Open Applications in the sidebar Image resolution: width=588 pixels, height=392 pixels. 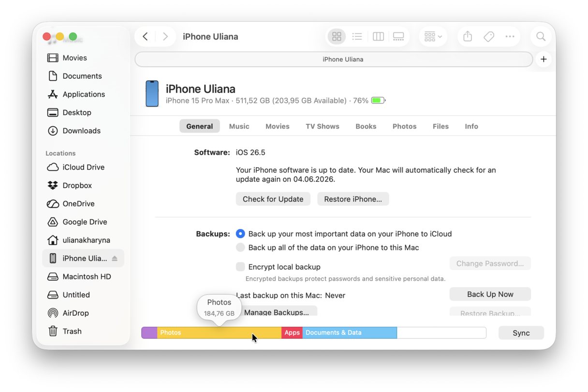[84, 94]
